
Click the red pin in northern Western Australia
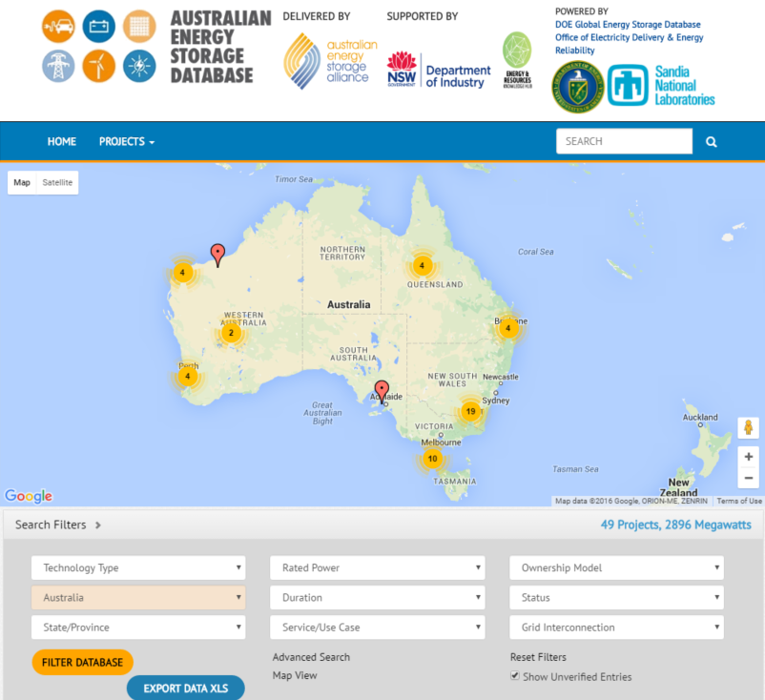point(217,256)
